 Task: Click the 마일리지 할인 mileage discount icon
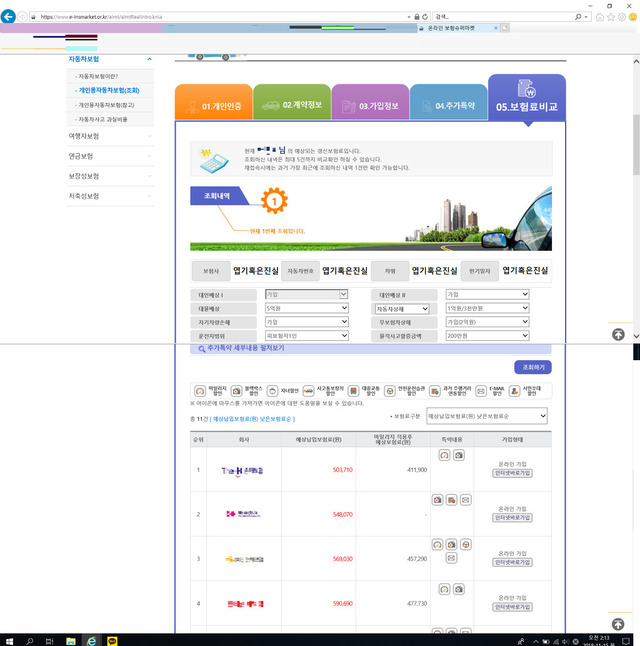200,391
